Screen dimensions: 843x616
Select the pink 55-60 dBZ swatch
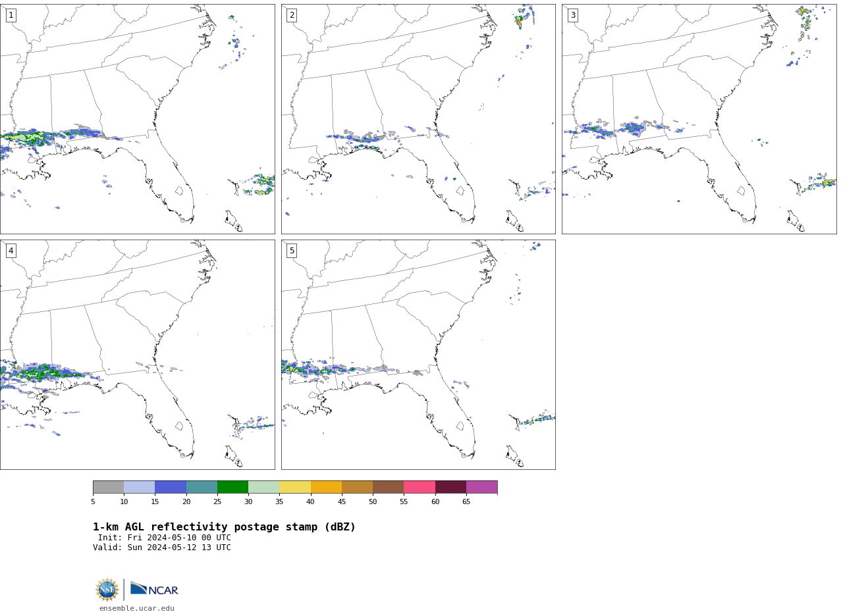click(420, 487)
